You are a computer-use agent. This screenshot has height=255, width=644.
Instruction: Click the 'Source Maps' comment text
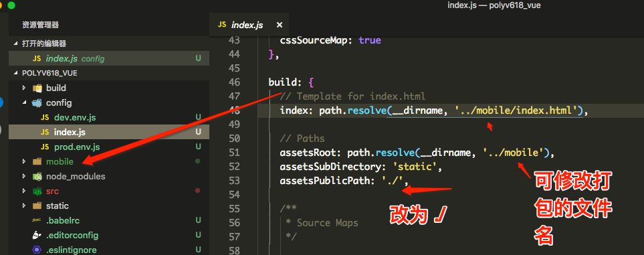tap(327, 223)
